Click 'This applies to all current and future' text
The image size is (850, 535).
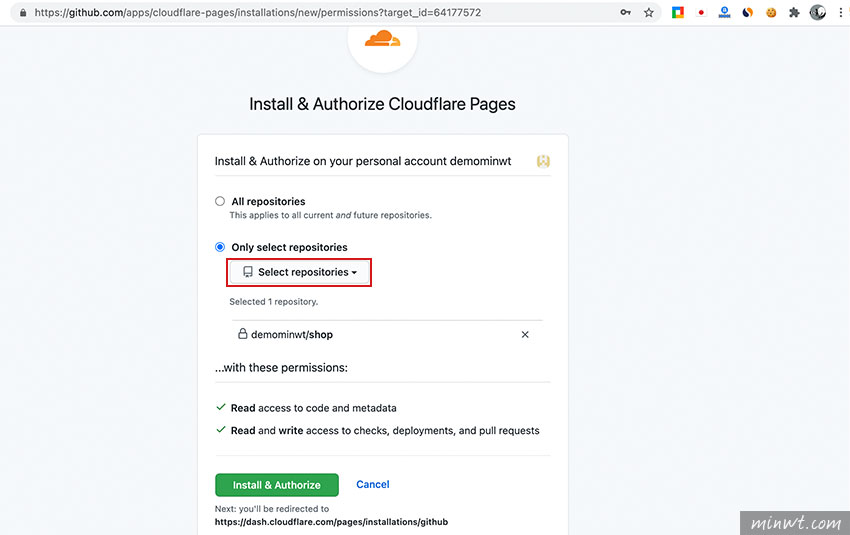coord(331,215)
